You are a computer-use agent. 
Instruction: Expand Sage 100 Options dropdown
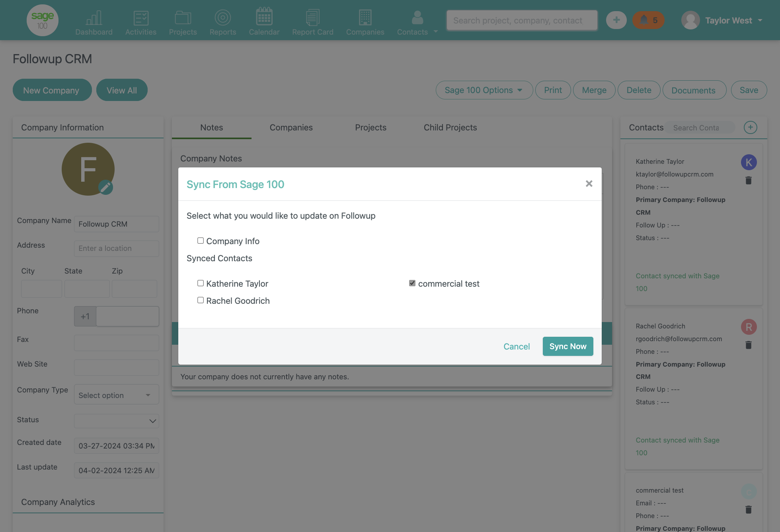point(484,90)
